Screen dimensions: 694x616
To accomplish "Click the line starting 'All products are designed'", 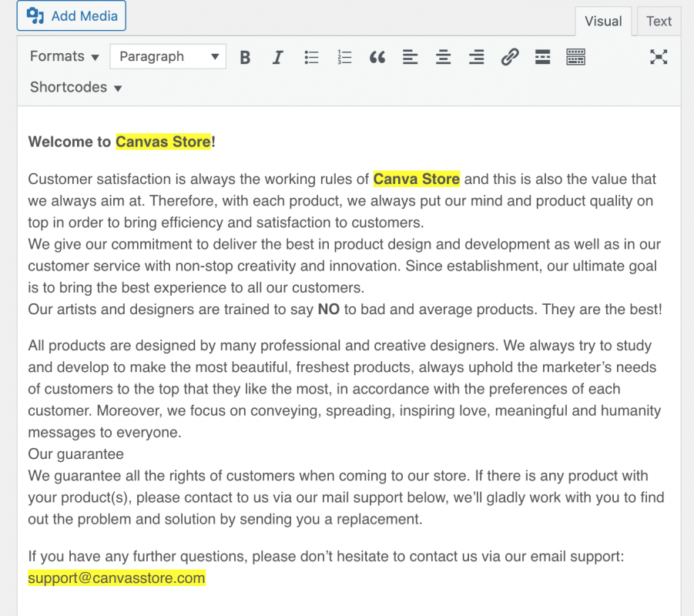I will click(340, 345).
